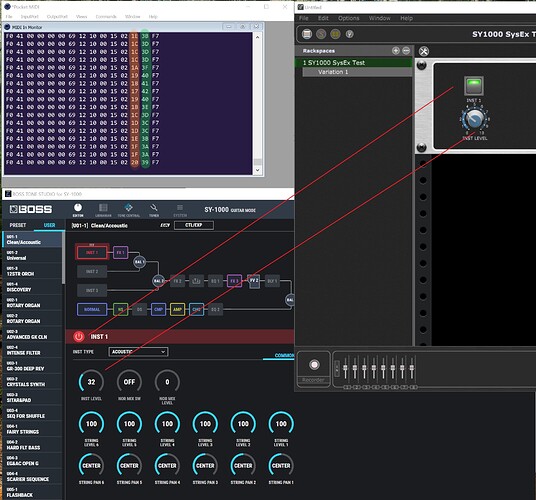This screenshot has width=536, height=500.
Task: Switch to the USER tab
Action: (49, 225)
